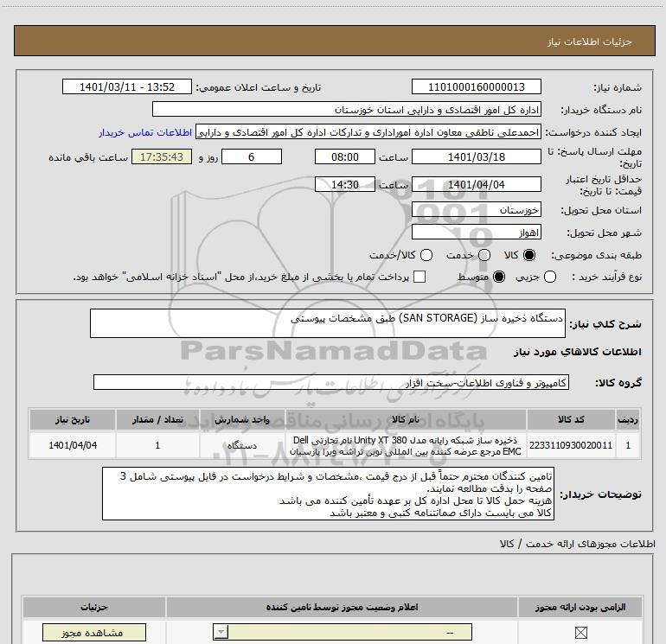This screenshot has width=666, height=644.
Task: Click the الزامی بودن ارائه مجوز column header
Action: 580,607
